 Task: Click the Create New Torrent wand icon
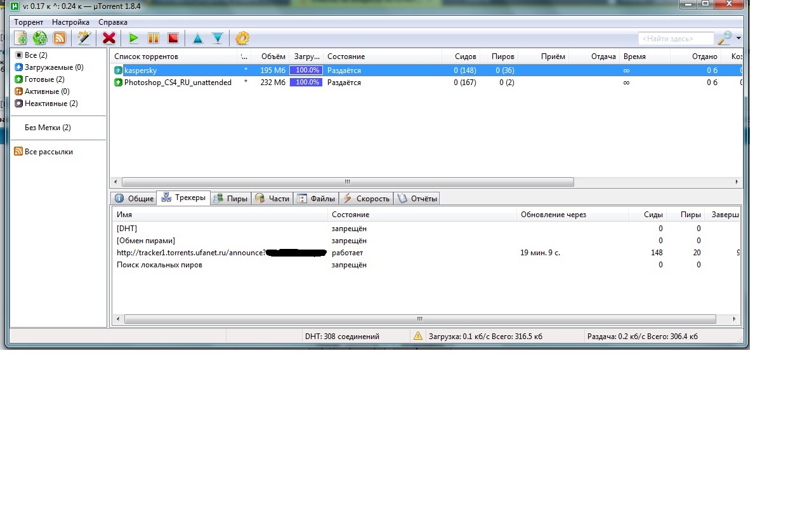84,38
